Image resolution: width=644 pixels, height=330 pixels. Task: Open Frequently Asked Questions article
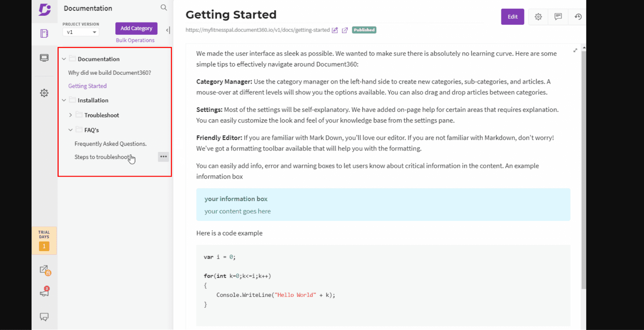pyautogui.click(x=110, y=144)
